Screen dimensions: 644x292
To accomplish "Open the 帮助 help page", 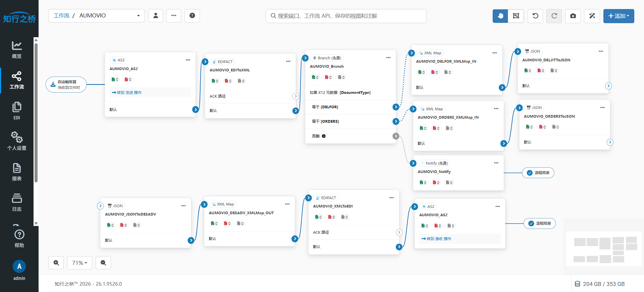I will pos(19,238).
